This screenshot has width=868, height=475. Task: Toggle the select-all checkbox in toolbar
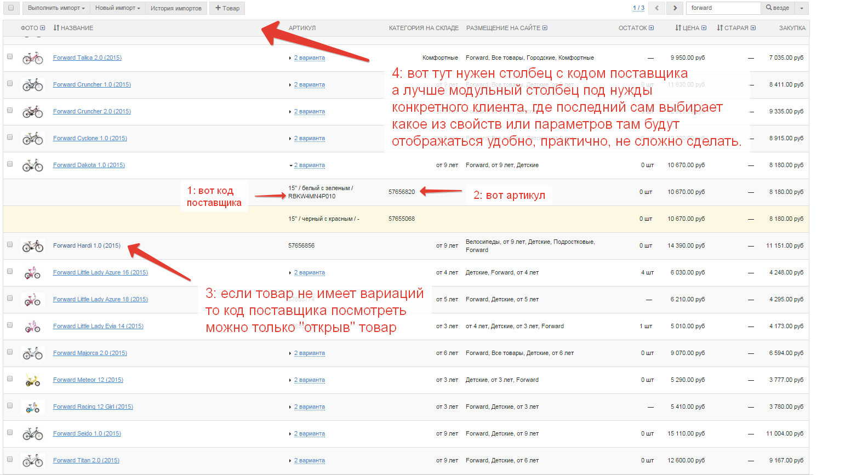click(x=11, y=8)
